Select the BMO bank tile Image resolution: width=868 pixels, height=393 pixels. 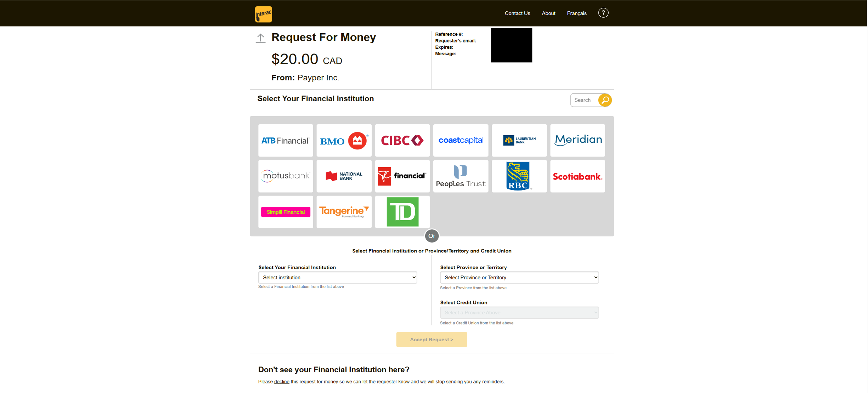344,141
